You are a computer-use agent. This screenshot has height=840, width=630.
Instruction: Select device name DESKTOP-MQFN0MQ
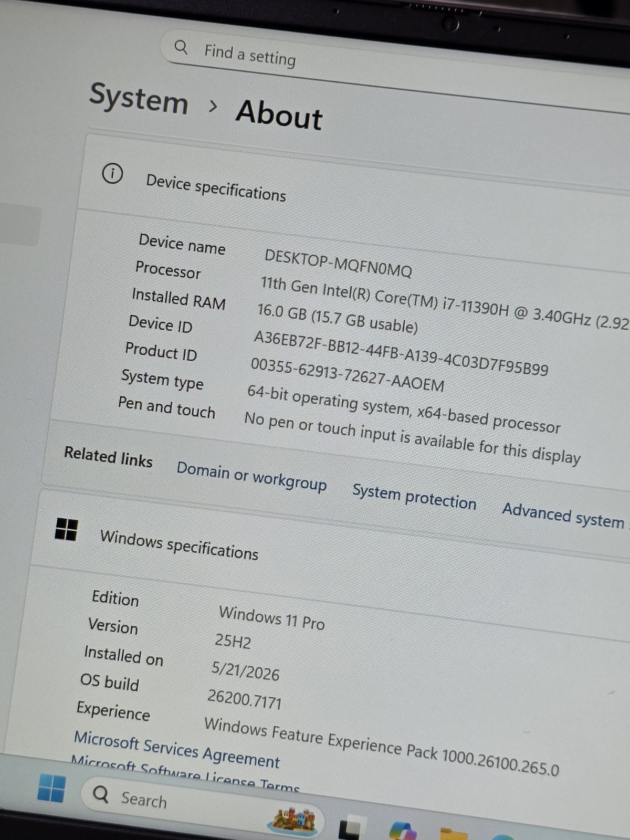338,263
